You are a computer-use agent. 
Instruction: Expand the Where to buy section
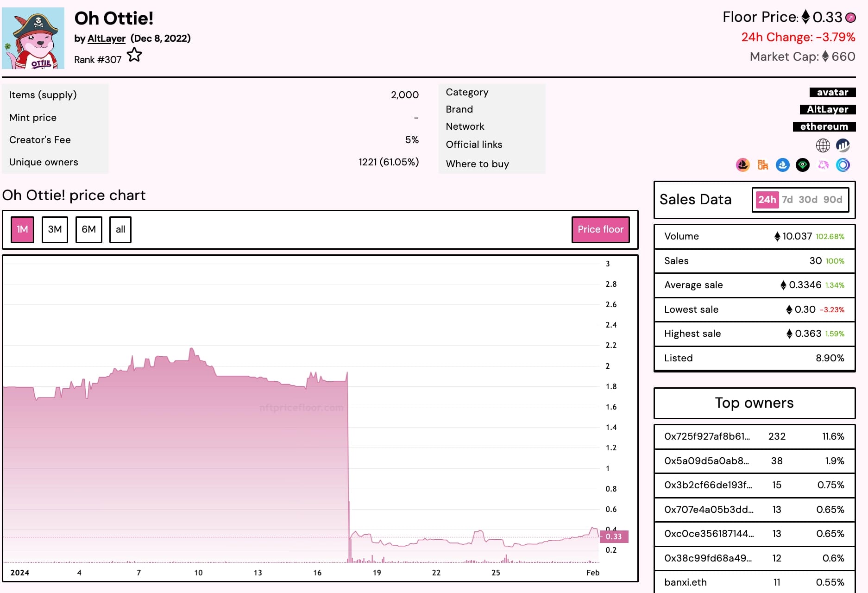(477, 164)
